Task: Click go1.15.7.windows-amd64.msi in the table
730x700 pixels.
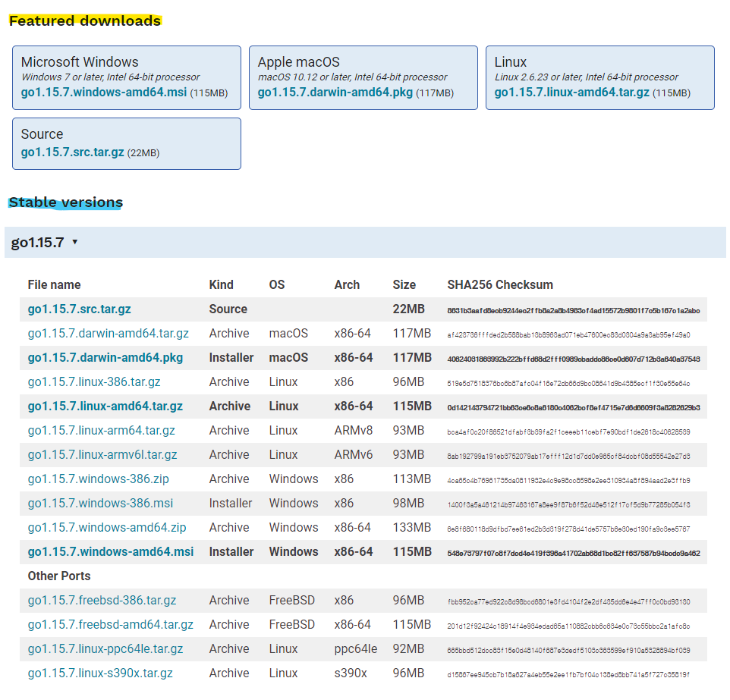Action: 110,551
